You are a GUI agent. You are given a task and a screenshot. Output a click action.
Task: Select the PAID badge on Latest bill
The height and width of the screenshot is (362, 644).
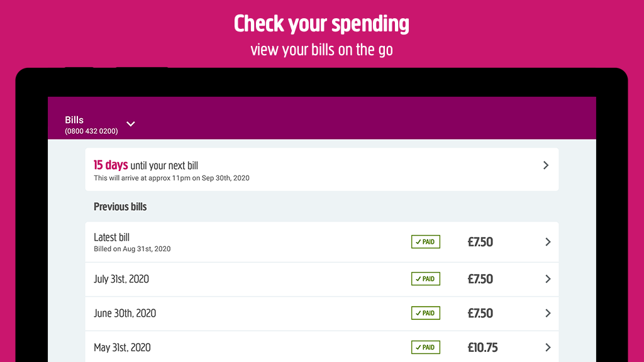point(426,242)
